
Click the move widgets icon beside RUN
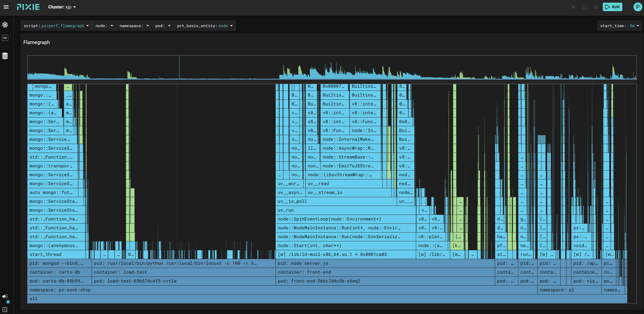point(596,7)
